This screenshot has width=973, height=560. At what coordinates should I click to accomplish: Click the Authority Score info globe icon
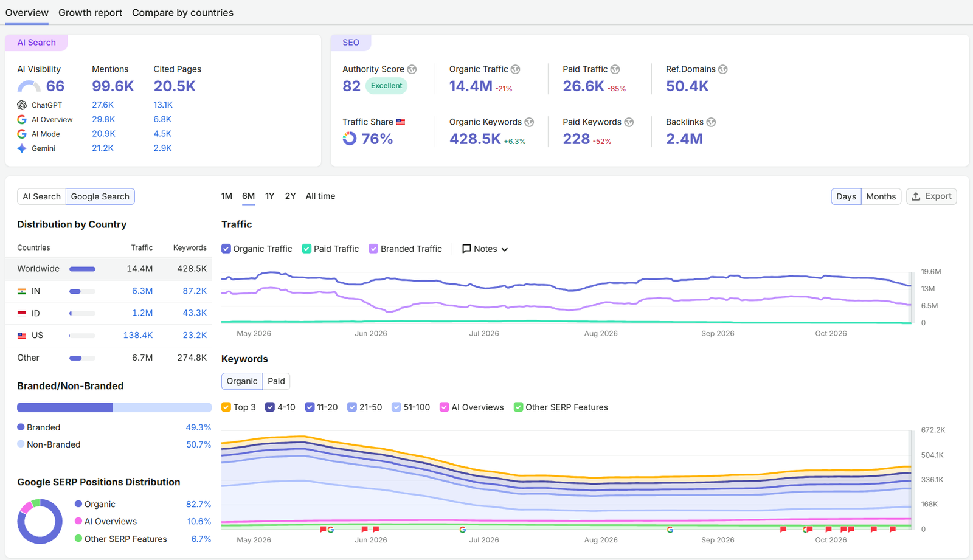pyautogui.click(x=412, y=69)
